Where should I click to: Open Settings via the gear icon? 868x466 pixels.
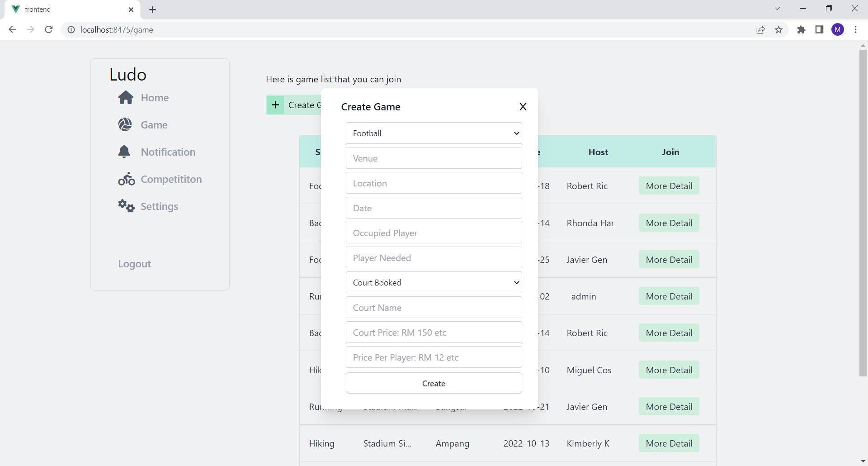(x=126, y=206)
